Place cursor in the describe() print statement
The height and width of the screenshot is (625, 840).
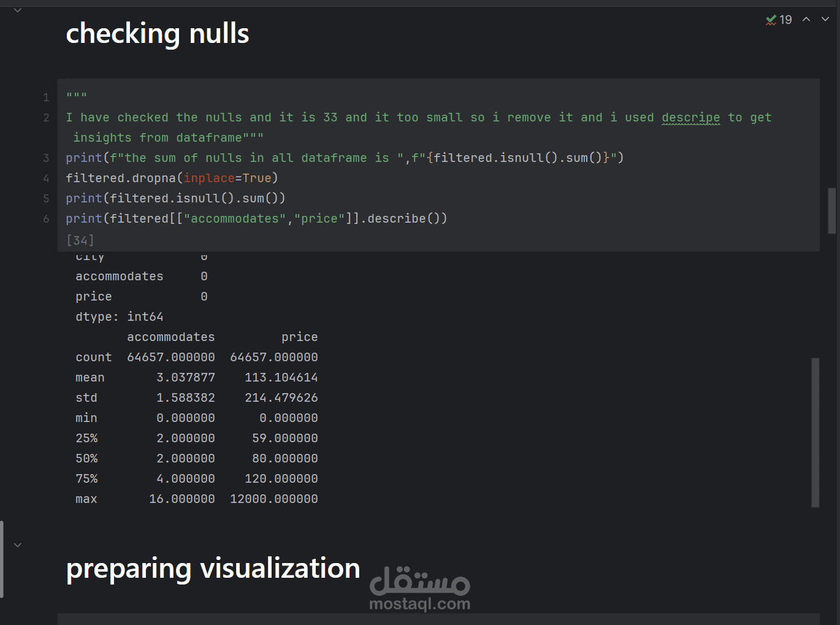click(x=256, y=219)
